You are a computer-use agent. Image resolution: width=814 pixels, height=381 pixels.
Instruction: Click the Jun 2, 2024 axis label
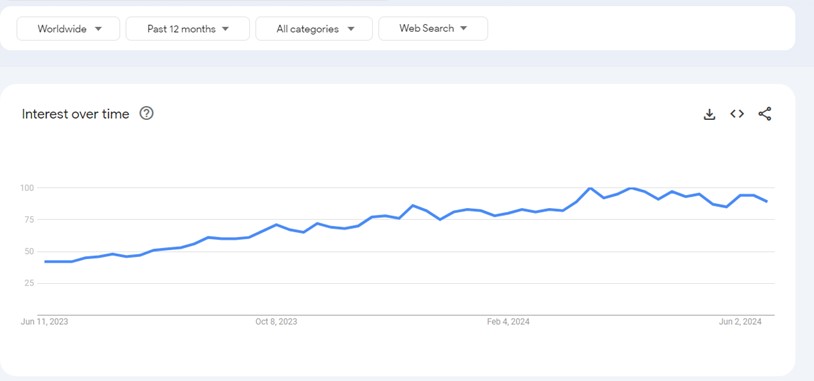tap(740, 322)
